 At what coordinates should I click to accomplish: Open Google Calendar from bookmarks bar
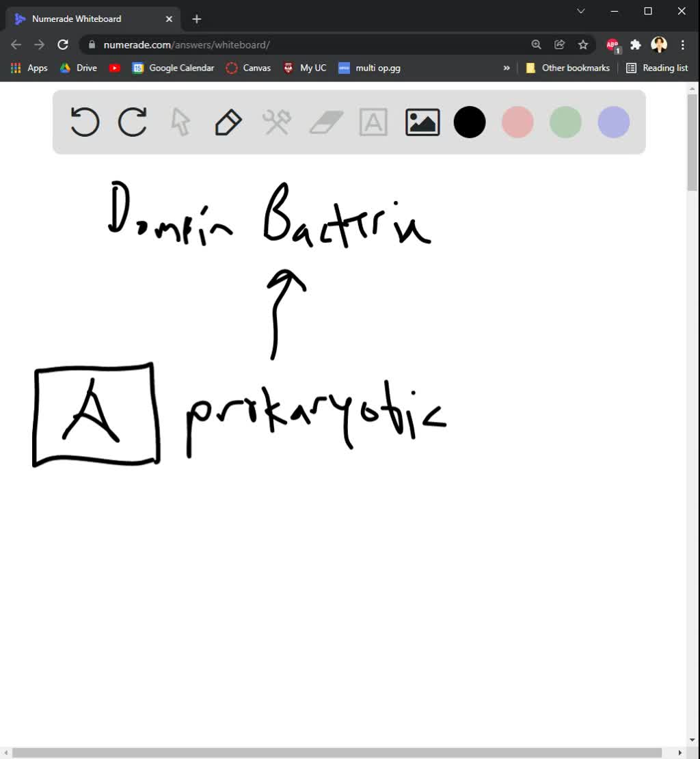coord(173,68)
